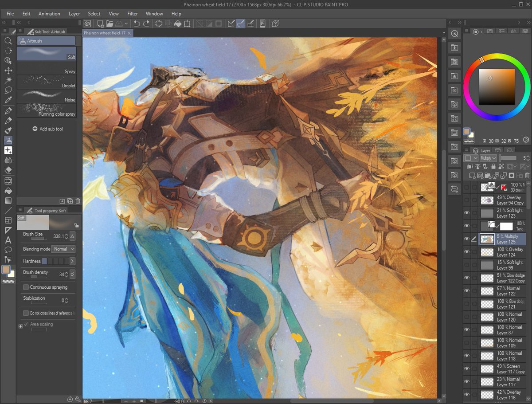The height and width of the screenshot is (404, 532).
Task: Select the Lasso selection tool
Action: [8, 90]
